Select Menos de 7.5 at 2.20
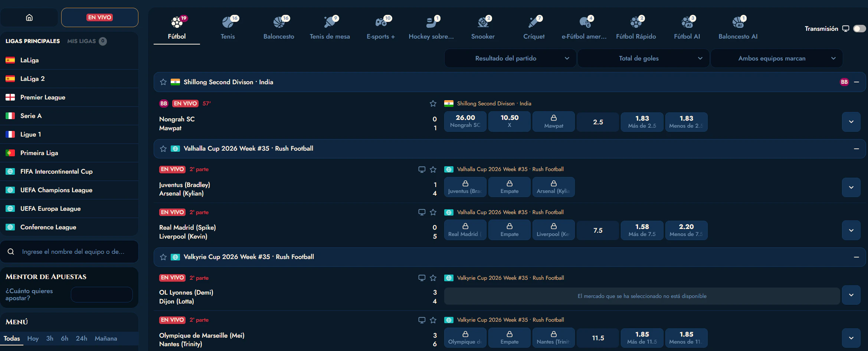868x351 pixels. click(686, 230)
